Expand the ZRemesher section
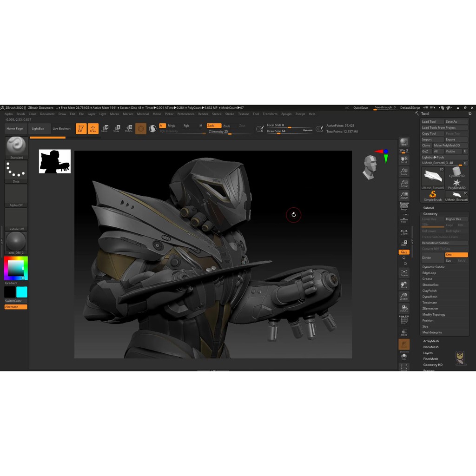 coord(430,309)
